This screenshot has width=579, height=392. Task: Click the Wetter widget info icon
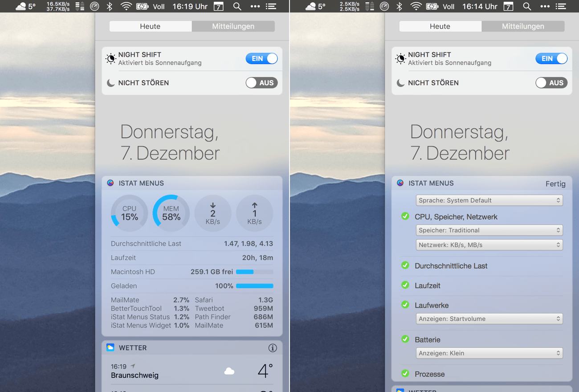click(273, 348)
